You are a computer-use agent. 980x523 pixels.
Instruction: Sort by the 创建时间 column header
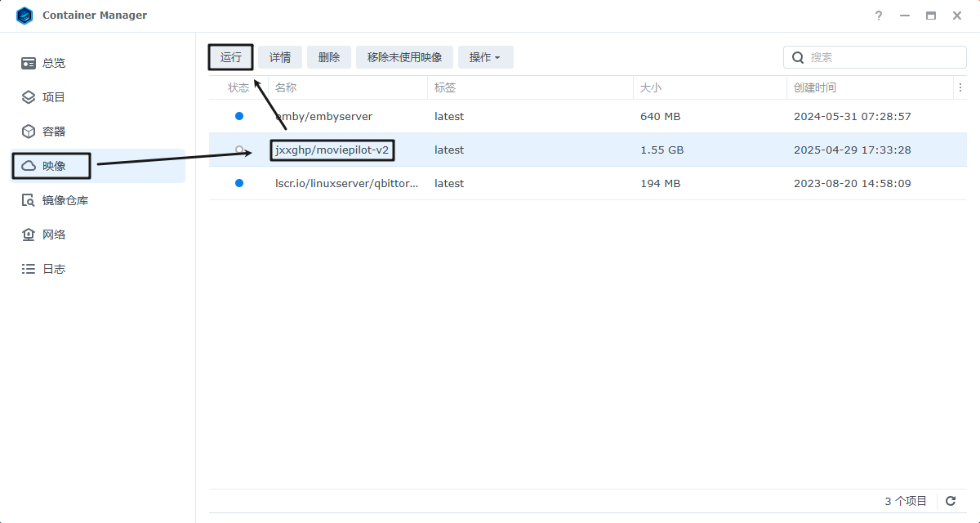(x=871, y=87)
